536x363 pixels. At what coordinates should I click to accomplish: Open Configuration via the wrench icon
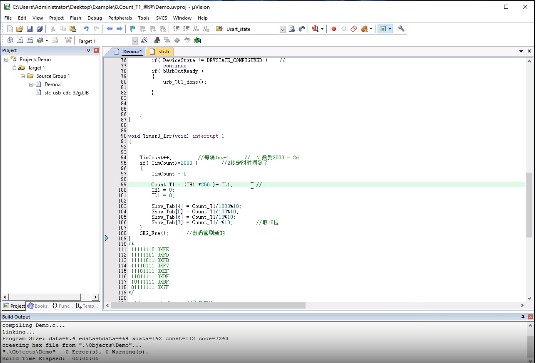coord(401,29)
